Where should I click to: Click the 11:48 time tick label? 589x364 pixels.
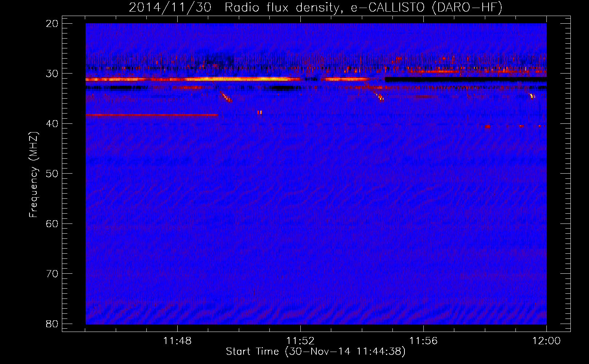[177, 341]
